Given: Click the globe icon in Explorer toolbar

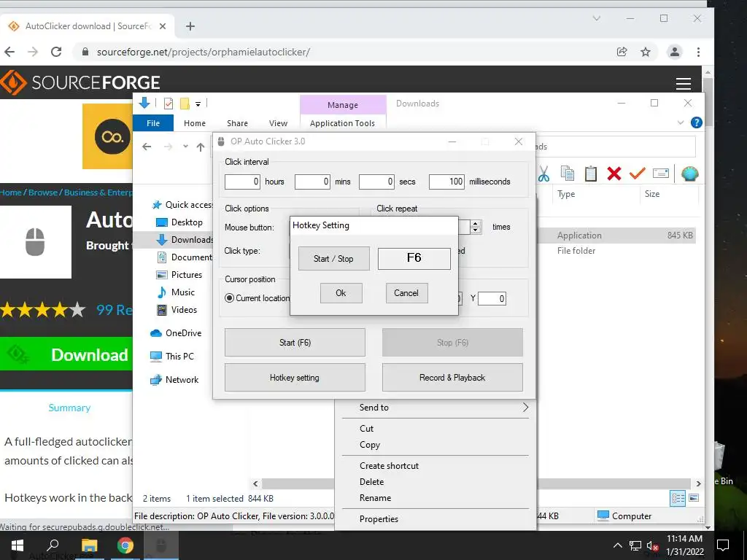Looking at the screenshot, I should click(x=689, y=174).
